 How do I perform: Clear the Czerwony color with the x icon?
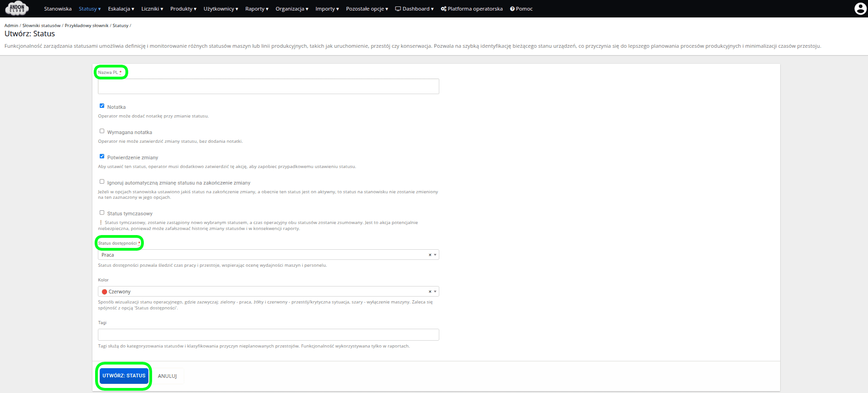tap(430, 292)
